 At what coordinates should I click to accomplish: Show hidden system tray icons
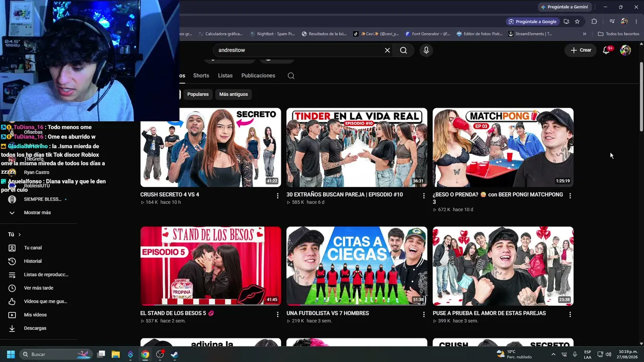point(553,354)
